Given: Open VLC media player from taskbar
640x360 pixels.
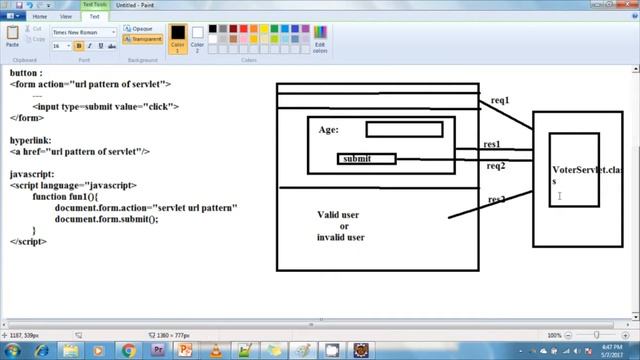Looking at the screenshot, I should (x=216, y=351).
